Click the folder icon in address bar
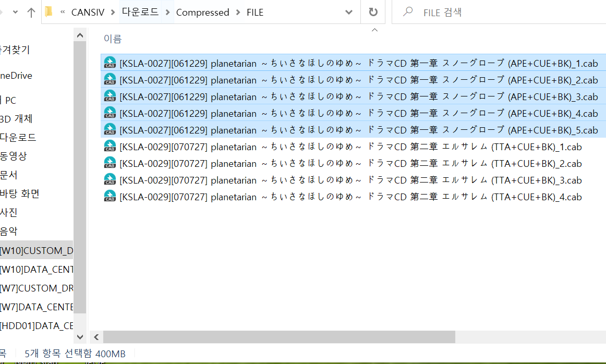This screenshot has height=364, width=606. (x=49, y=11)
